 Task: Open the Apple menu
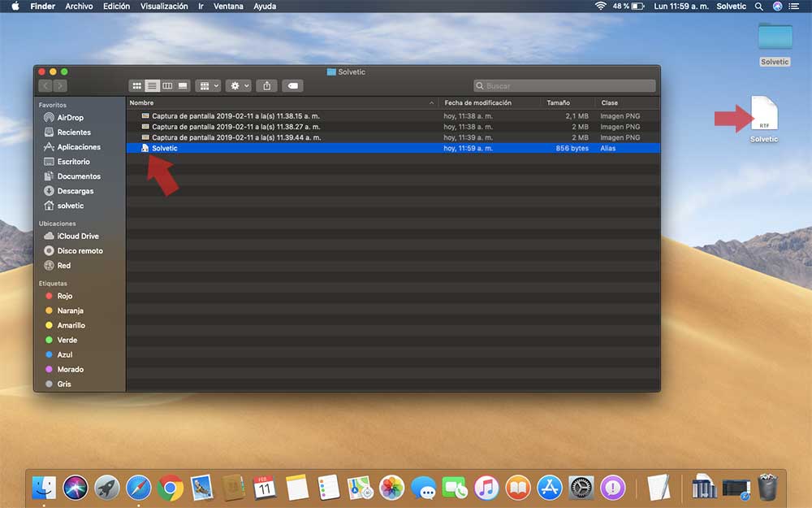pyautogui.click(x=15, y=7)
